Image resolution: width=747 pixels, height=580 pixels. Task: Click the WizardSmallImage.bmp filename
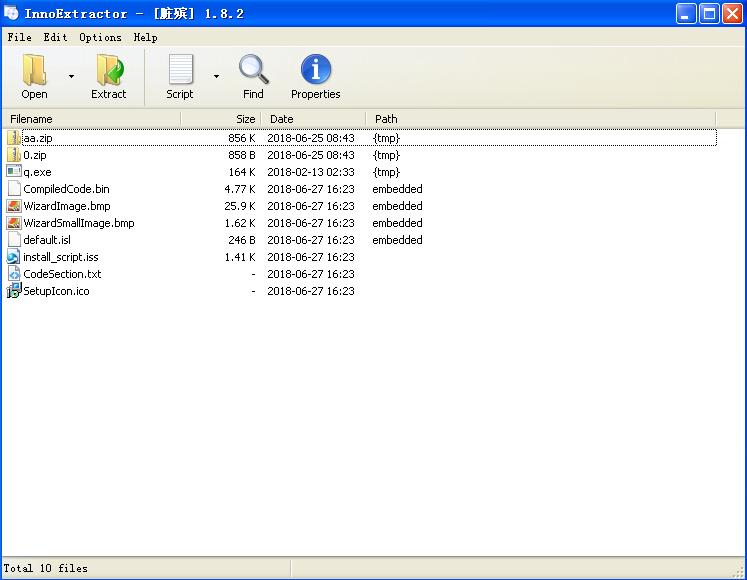pos(79,223)
